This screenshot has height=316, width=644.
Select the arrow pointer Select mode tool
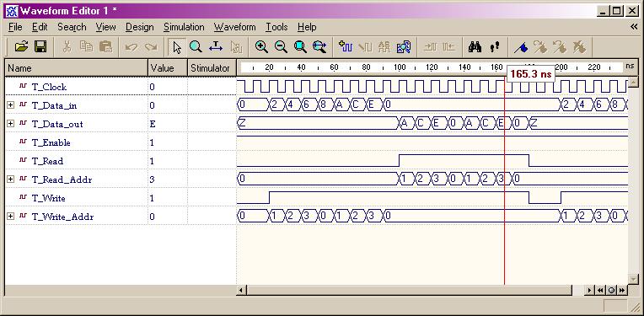pos(177,47)
